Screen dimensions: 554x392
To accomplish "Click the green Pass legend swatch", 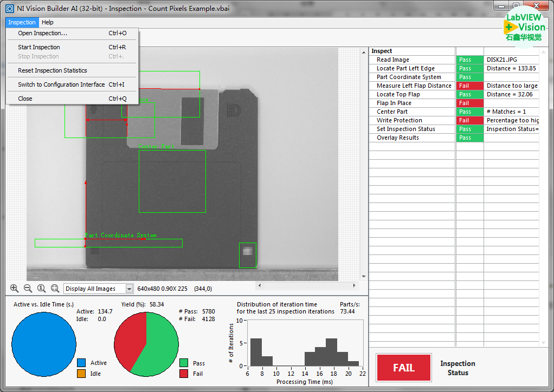I will (x=184, y=363).
